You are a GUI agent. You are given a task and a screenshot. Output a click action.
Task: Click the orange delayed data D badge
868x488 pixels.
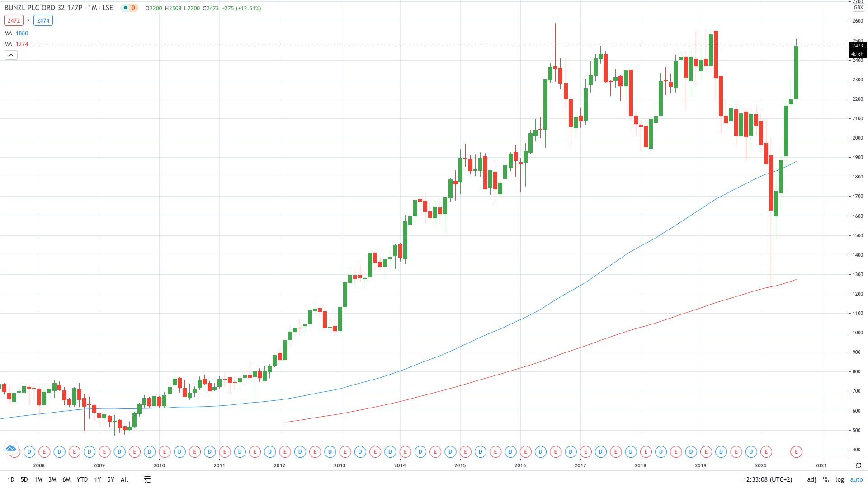point(133,8)
